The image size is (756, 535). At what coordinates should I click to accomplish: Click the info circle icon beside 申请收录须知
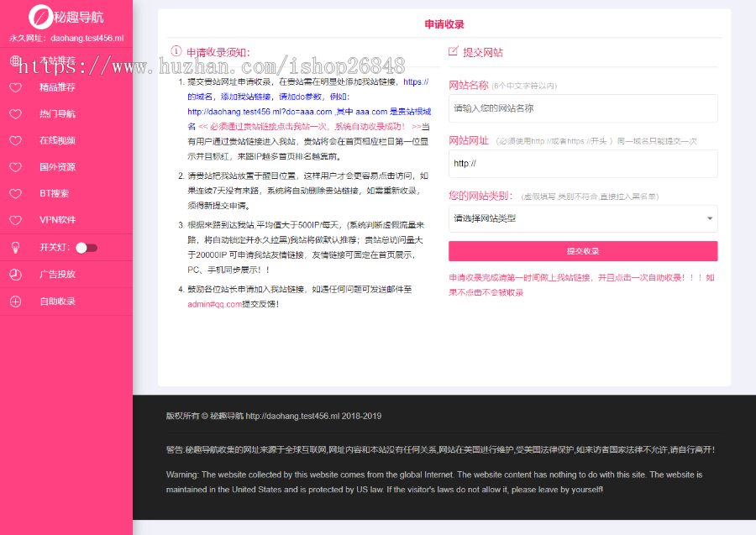click(176, 51)
